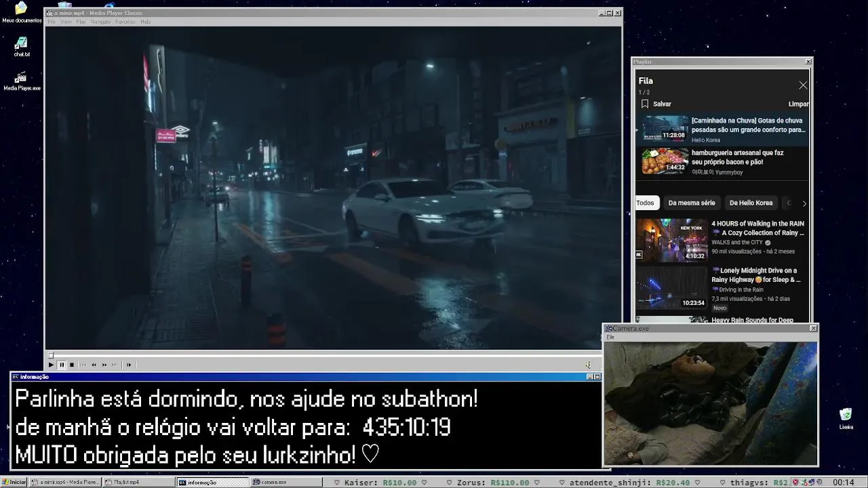Open hamburgueria artesanal video thumbnail
The height and width of the screenshot is (488, 868).
[665, 161]
